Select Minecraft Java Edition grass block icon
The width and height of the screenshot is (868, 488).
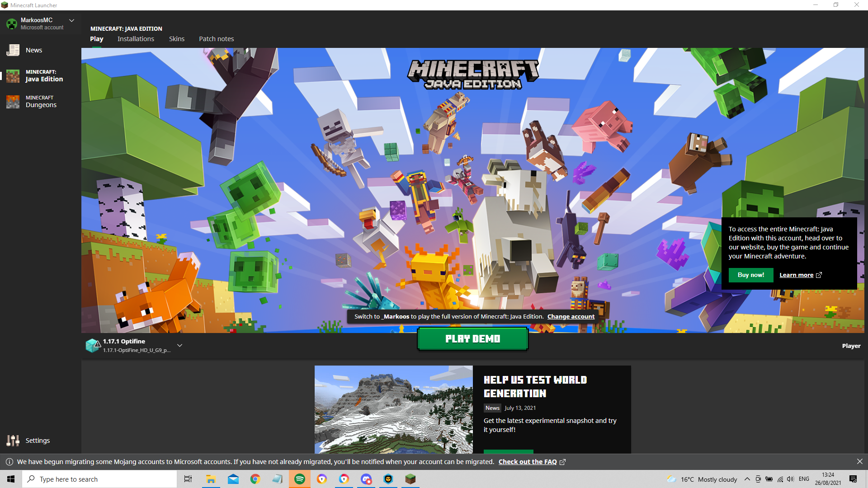coord(13,76)
